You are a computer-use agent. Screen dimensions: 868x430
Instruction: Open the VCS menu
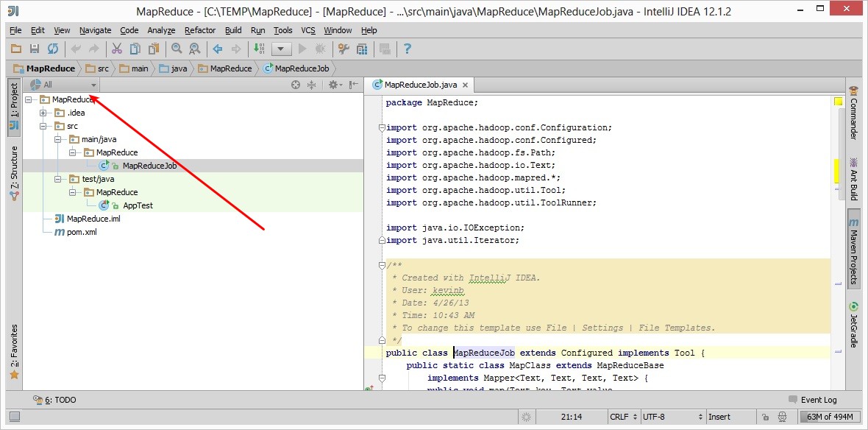click(307, 30)
